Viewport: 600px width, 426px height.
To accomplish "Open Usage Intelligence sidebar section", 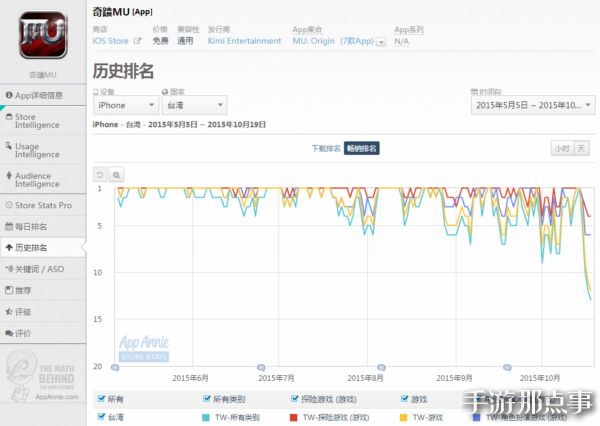I will [43, 150].
